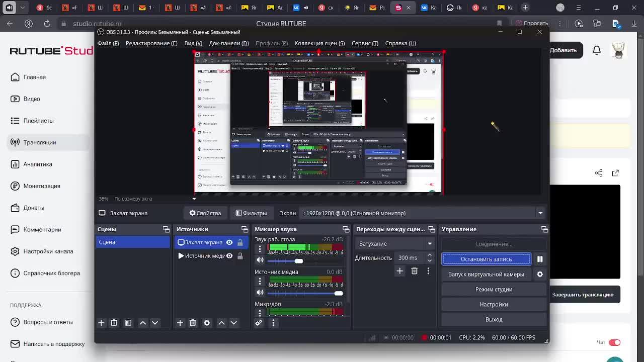
Task: Mute Источник медиа audio speaker icon
Action: click(x=260, y=292)
